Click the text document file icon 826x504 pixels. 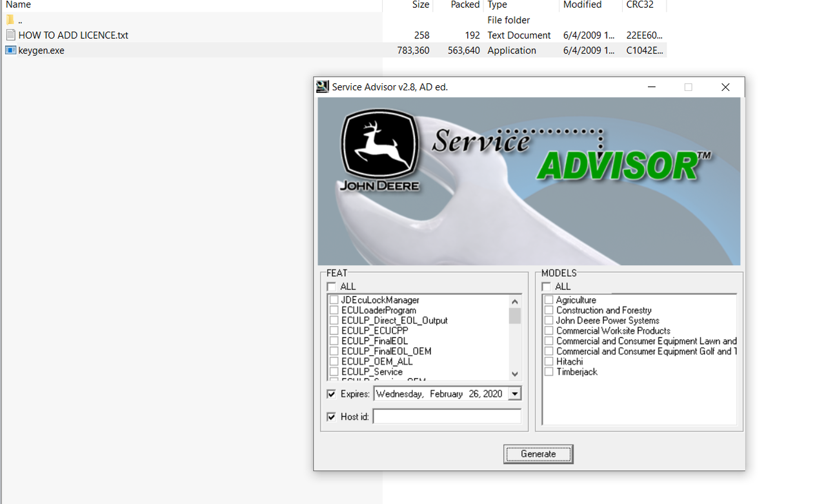point(10,35)
